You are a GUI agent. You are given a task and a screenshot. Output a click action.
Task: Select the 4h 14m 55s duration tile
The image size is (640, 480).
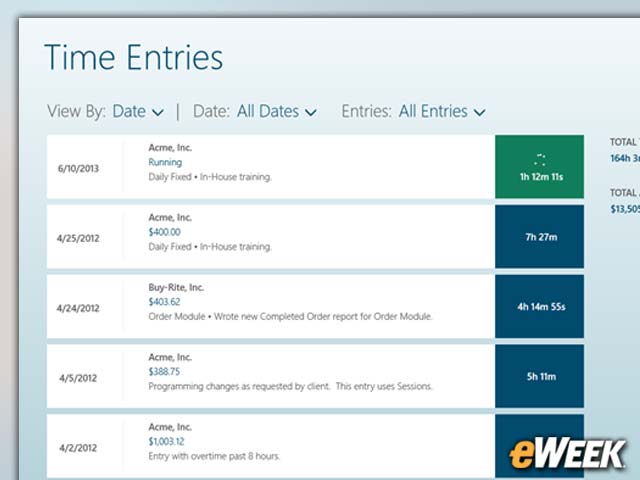pos(539,307)
